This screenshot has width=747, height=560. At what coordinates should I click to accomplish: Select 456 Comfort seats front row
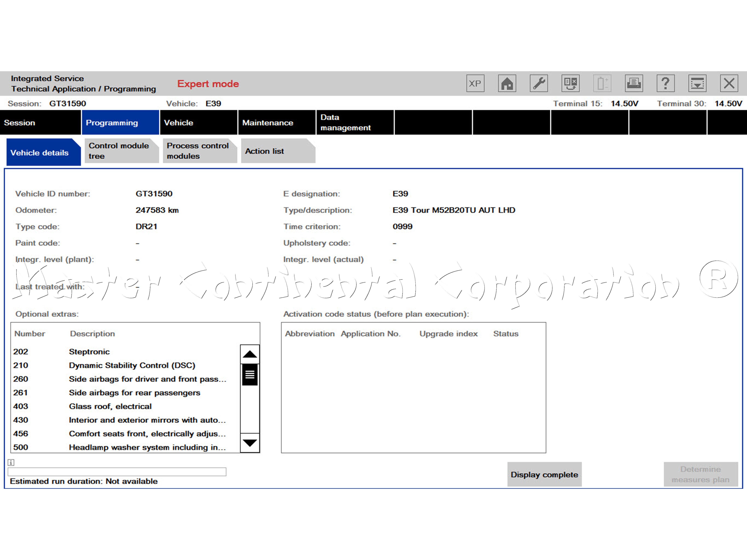pyautogui.click(x=125, y=434)
